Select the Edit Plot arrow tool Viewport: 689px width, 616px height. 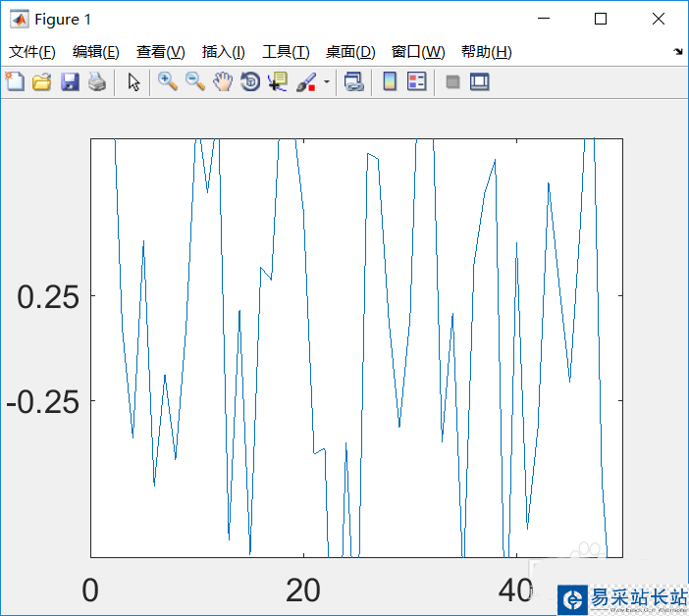point(133,82)
